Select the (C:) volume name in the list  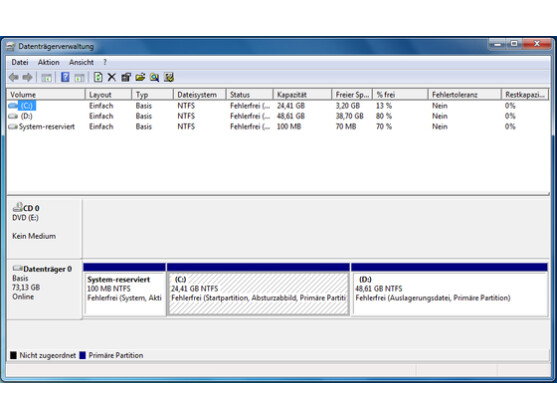coord(27,106)
